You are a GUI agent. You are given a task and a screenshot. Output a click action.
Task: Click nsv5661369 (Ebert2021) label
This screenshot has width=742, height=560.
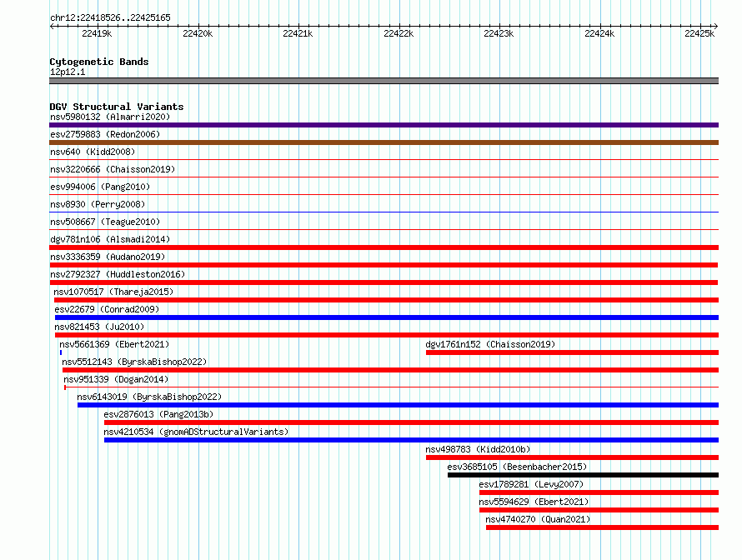click(x=114, y=344)
